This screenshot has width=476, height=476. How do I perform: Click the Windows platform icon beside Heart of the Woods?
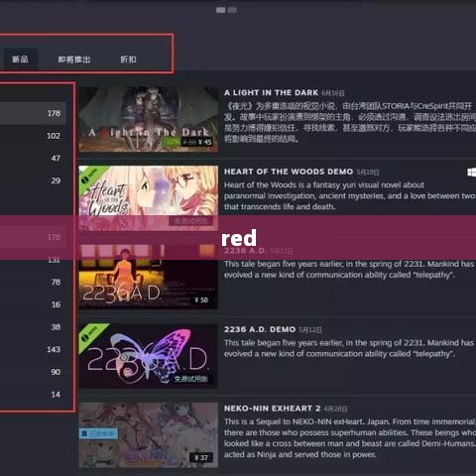pyautogui.click(x=472, y=172)
